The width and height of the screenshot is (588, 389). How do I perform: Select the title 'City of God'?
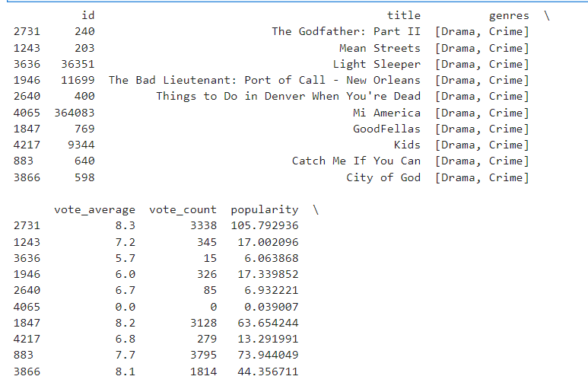tap(383, 177)
